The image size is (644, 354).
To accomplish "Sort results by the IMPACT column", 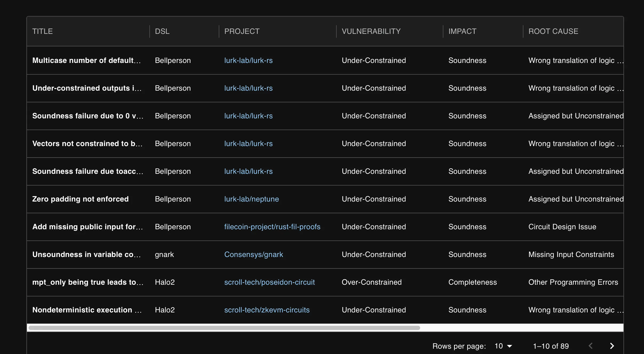I will pos(462,31).
